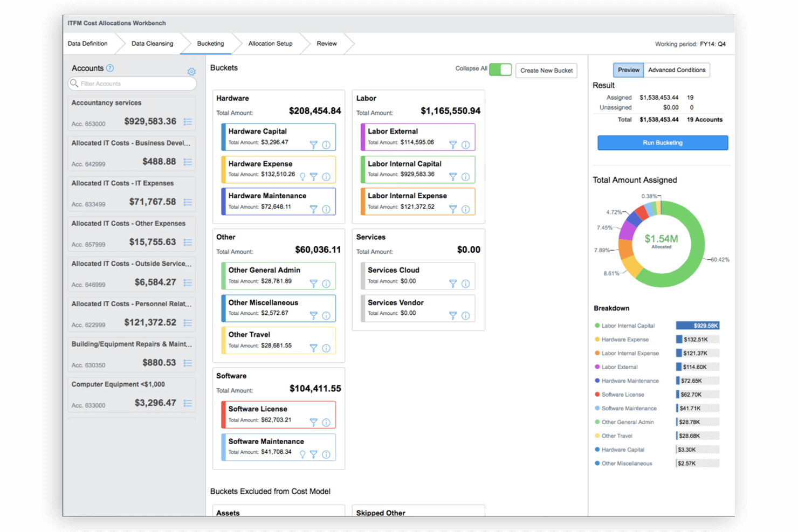Image resolution: width=798 pixels, height=532 pixels.
Task: Click the help icon beside Accounts
Action: tap(110, 68)
